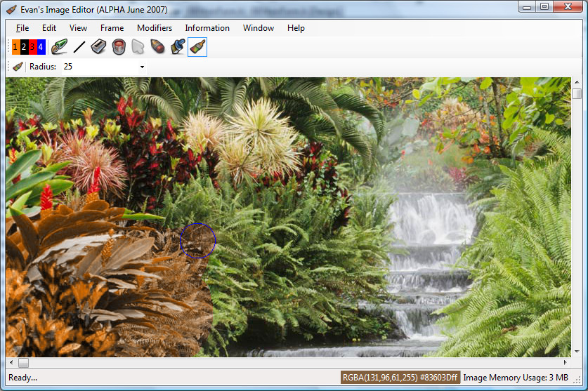588x391 pixels.
Task: Open the Modifiers menu
Action: (154, 28)
